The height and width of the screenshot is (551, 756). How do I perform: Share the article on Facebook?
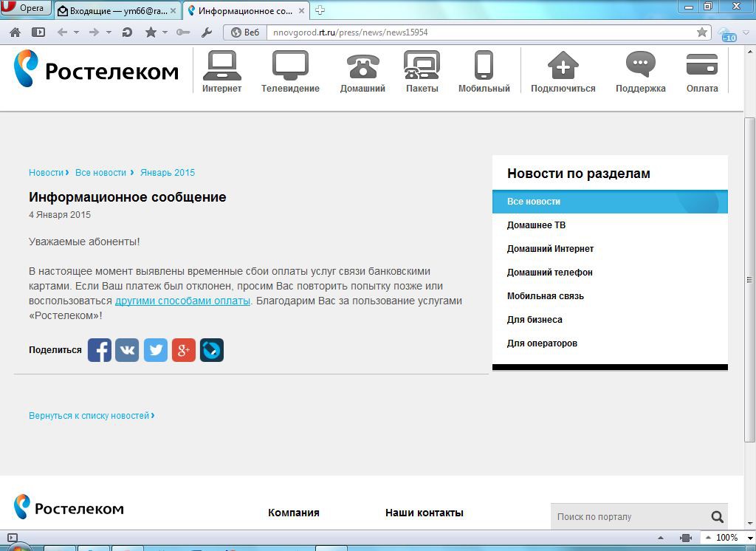(x=100, y=350)
